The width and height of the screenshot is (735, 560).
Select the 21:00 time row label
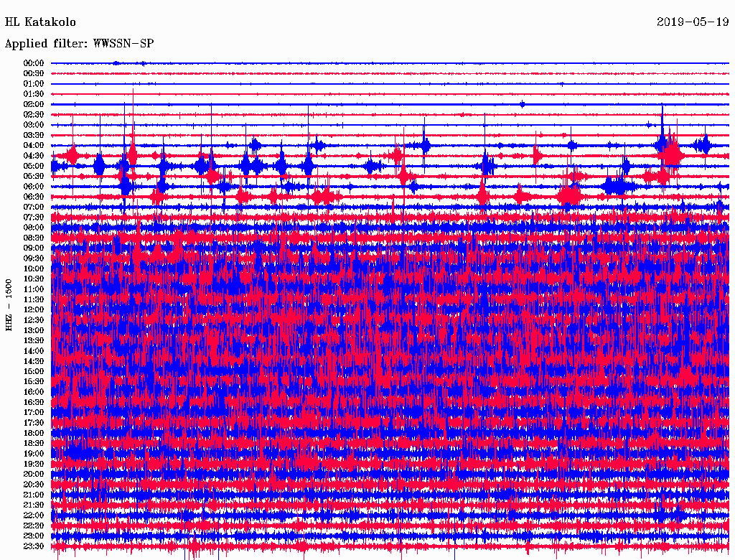tap(34, 495)
